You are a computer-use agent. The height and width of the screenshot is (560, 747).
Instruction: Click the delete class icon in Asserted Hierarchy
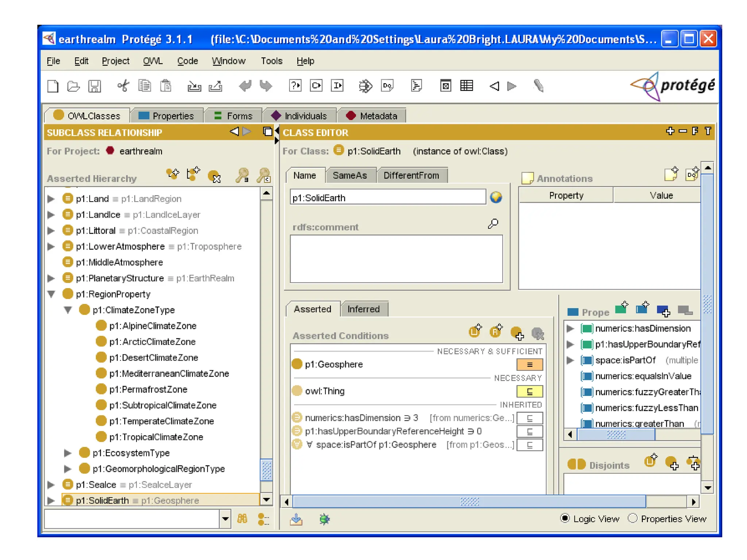pos(214,176)
